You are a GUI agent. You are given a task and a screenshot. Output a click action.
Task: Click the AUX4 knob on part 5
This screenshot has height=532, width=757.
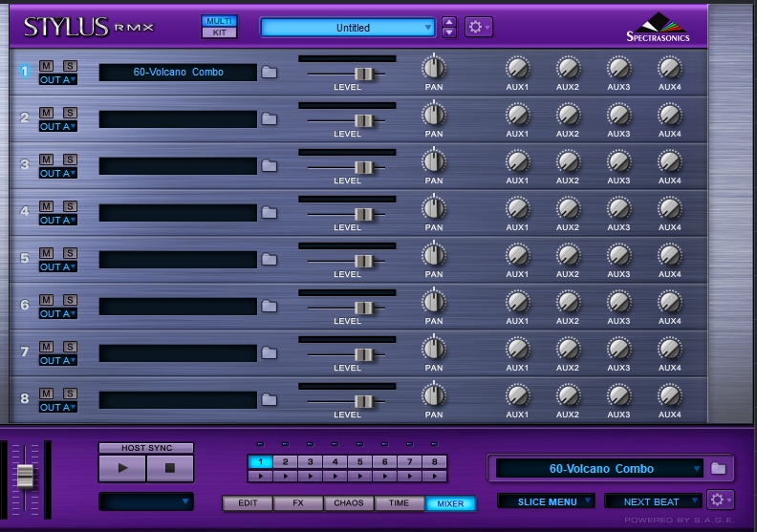pos(670,255)
